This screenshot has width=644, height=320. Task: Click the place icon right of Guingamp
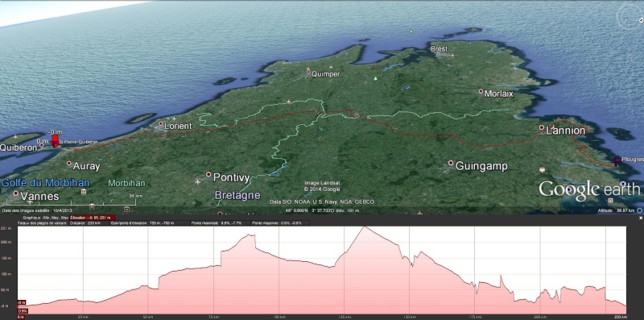[542, 169]
